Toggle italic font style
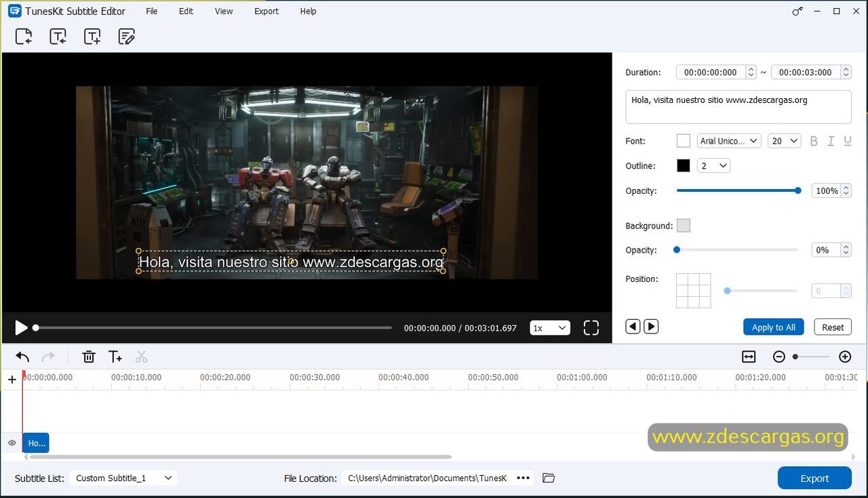Screen dimensions: 868x498 (831, 141)
